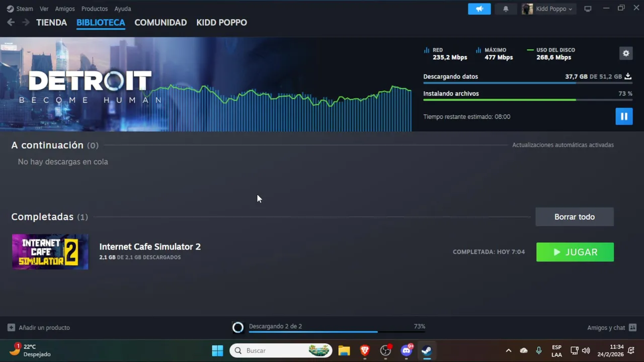This screenshot has width=644, height=362.
Task: Click the Internet Cafe Simulator 2 title
Action: pyautogui.click(x=150, y=246)
